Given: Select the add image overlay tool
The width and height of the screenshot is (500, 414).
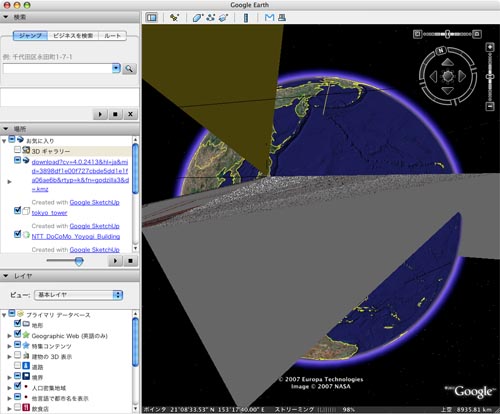Looking at the screenshot, I should tap(224, 18).
